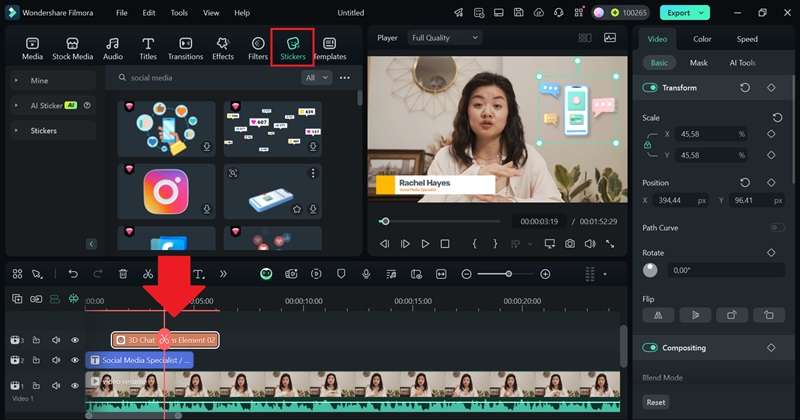The width and height of the screenshot is (800, 420).
Task: Favorite the 3D chat sticker
Action: tap(297, 209)
